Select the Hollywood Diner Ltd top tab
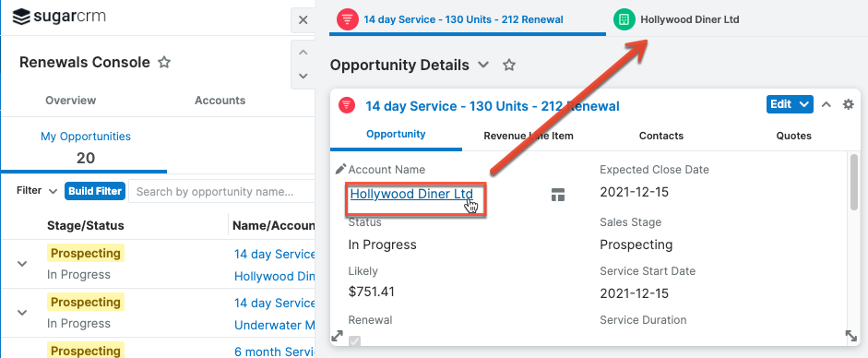The image size is (868, 358). [690, 20]
